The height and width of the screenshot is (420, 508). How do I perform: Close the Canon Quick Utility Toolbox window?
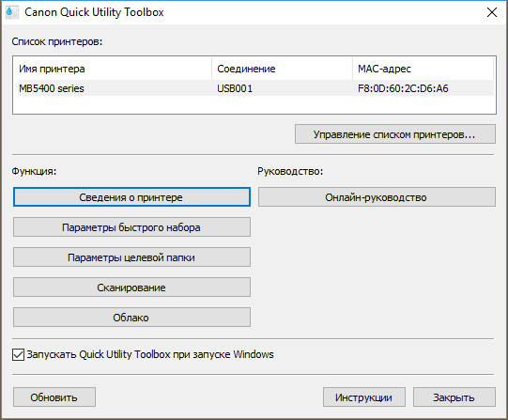(492, 12)
